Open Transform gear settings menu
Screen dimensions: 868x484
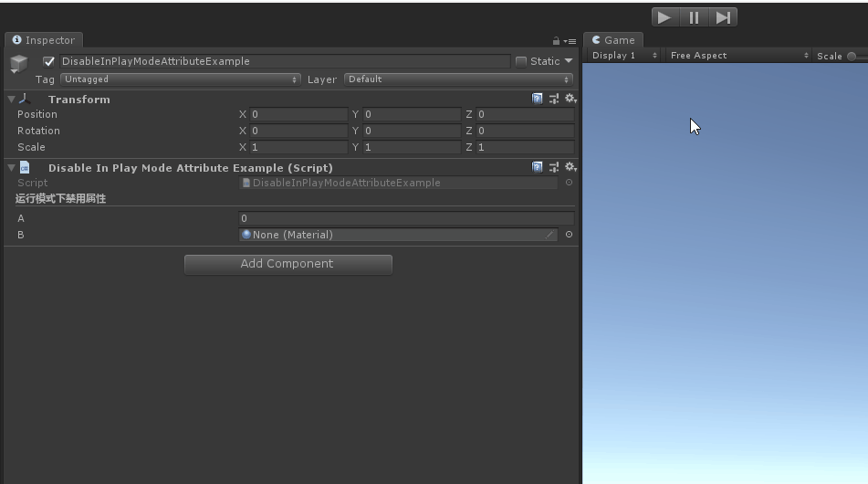point(570,99)
